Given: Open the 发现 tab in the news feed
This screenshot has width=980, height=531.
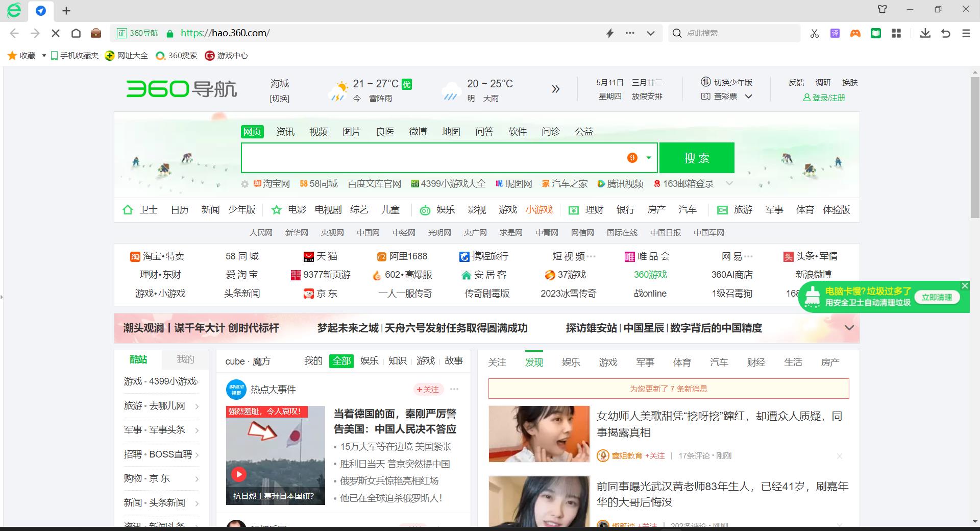Looking at the screenshot, I should (534, 362).
